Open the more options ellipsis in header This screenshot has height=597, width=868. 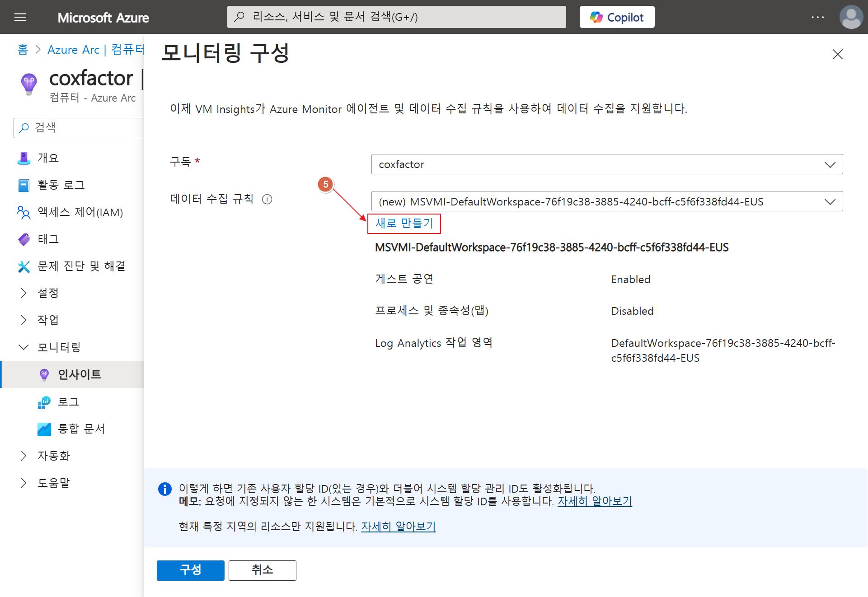click(x=817, y=17)
